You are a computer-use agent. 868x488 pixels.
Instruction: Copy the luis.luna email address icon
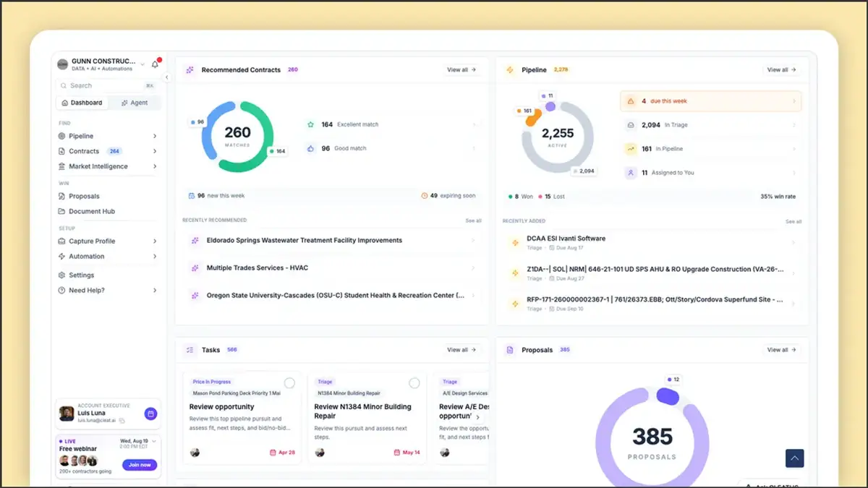pyautogui.click(x=122, y=420)
